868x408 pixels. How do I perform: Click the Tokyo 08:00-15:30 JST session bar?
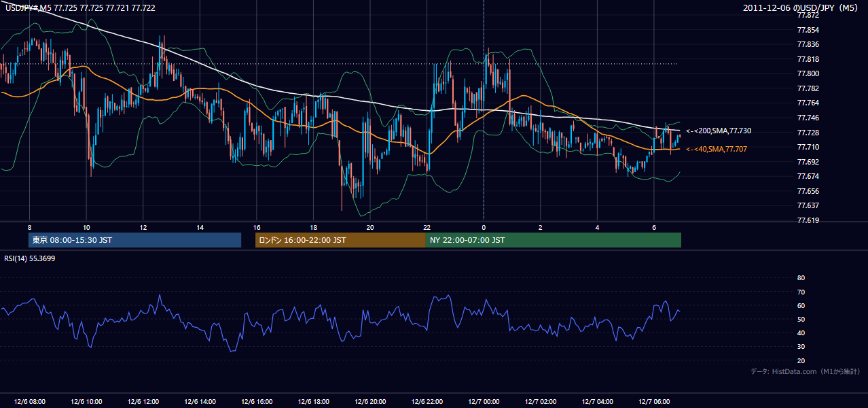(x=134, y=240)
